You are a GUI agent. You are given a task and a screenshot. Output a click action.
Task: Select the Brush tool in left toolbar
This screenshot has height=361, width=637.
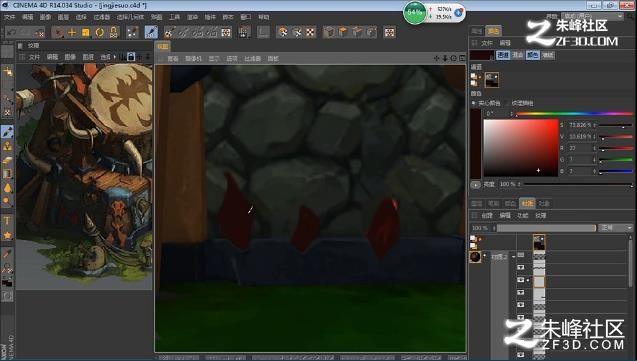click(x=7, y=132)
